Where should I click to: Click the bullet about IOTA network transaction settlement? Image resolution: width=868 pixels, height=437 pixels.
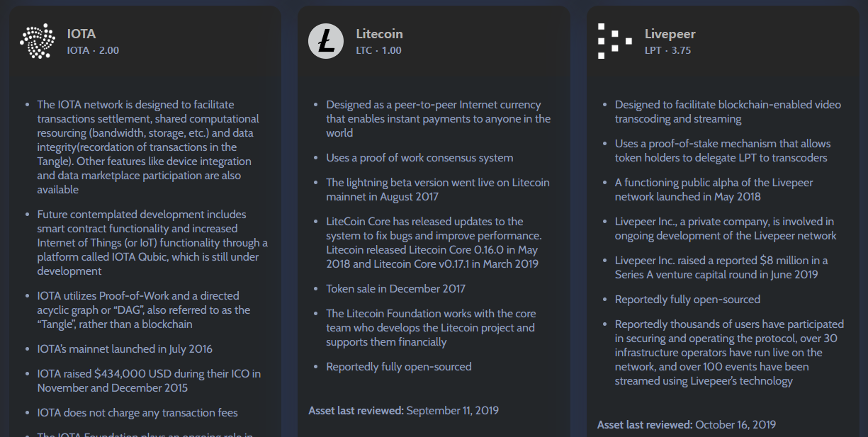click(x=149, y=147)
